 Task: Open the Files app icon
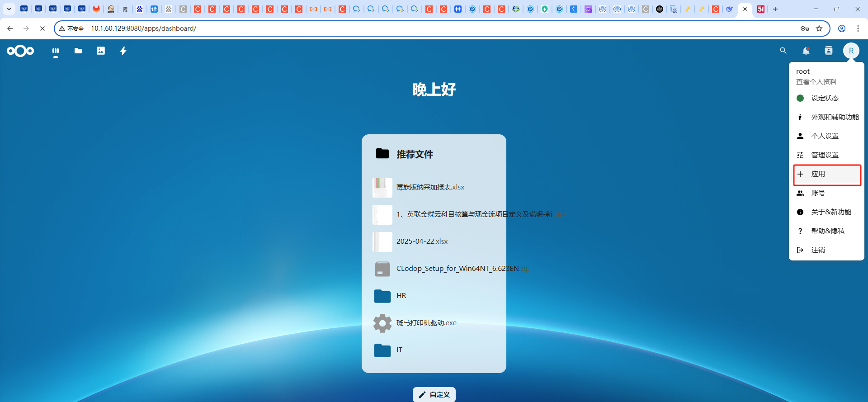pos(78,51)
